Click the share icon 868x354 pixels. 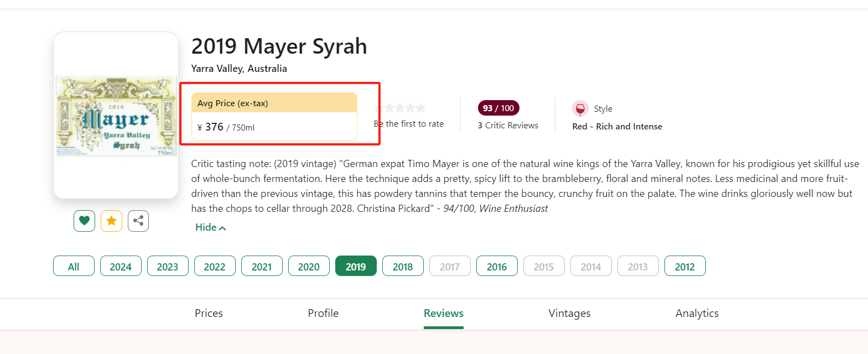[138, 221]
